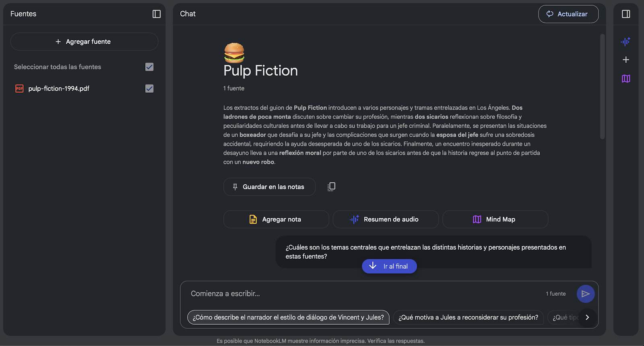Screen dimensions: 644x346
Task: Open the Mind Map button
Action: [x=495, y=220]
